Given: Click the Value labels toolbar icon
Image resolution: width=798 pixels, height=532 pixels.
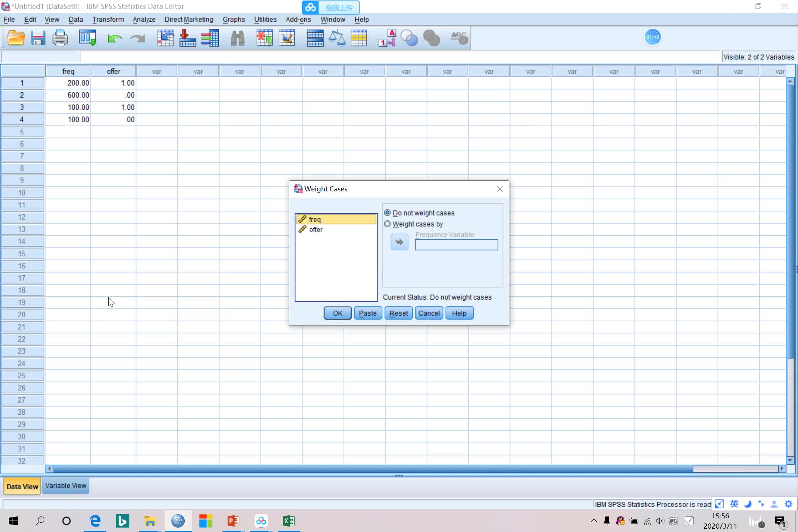Looking at the screenshot, I should click(x=387, y=38).
